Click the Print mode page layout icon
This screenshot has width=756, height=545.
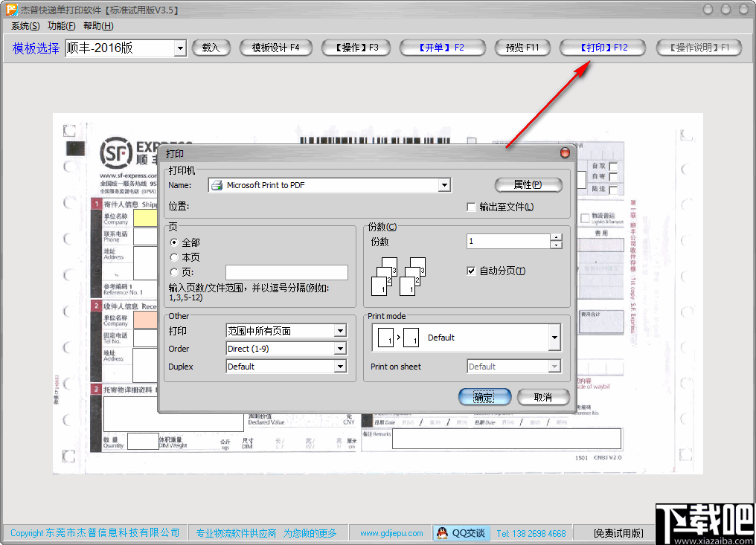(398, 338)
